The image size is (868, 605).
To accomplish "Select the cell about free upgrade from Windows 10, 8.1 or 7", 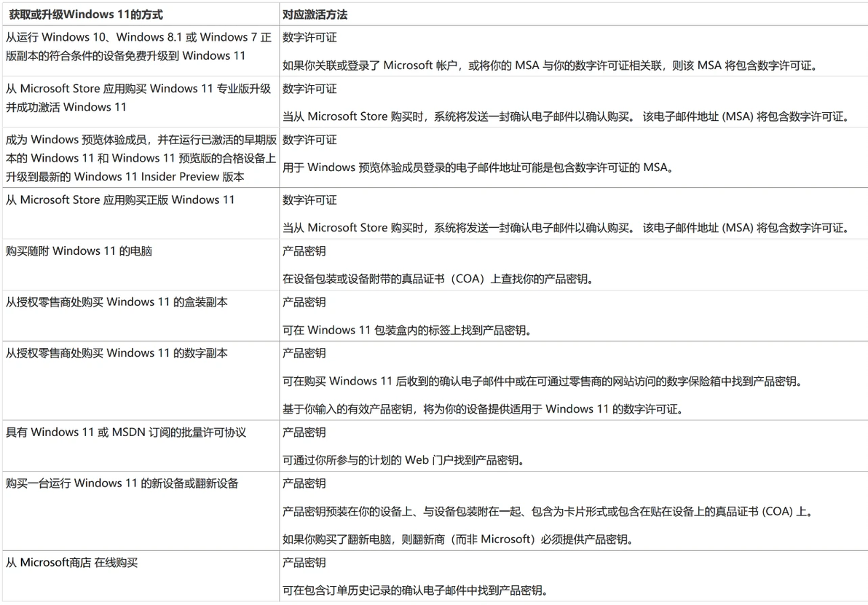I will coord(141,51).
